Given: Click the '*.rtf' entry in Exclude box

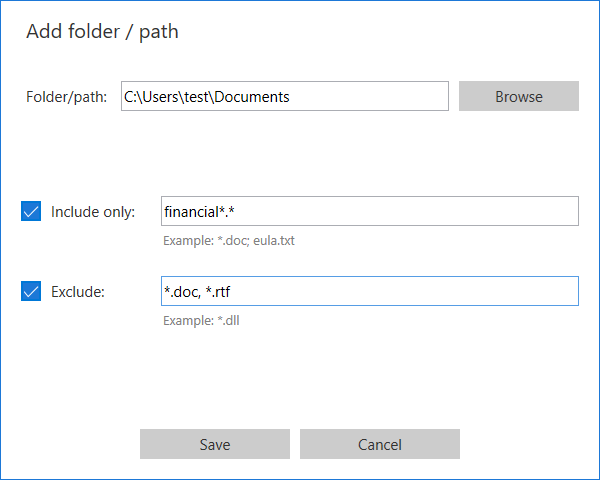Looking at the screenshot, I should point(218,292).
